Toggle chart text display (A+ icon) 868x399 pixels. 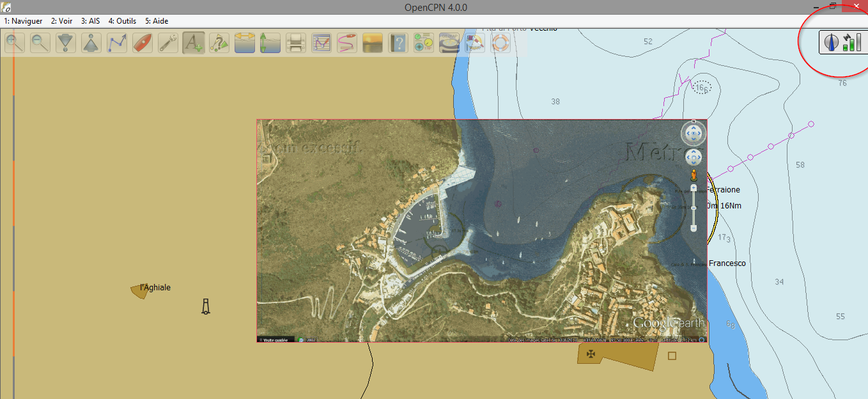[194, 43]
